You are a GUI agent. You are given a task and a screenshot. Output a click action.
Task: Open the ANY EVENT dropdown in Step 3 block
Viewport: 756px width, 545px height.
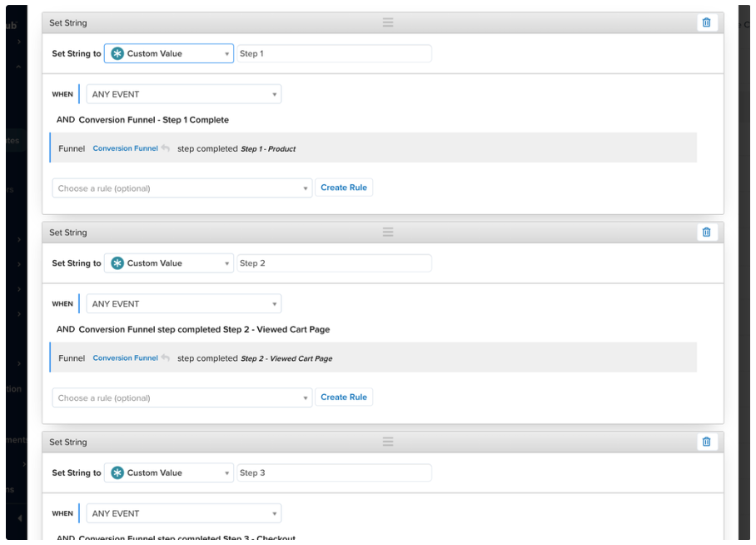184,513
